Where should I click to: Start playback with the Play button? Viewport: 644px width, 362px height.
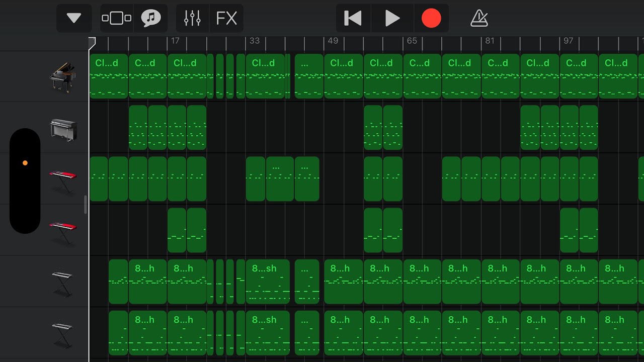pyautogui.click(x=392, y=19)
